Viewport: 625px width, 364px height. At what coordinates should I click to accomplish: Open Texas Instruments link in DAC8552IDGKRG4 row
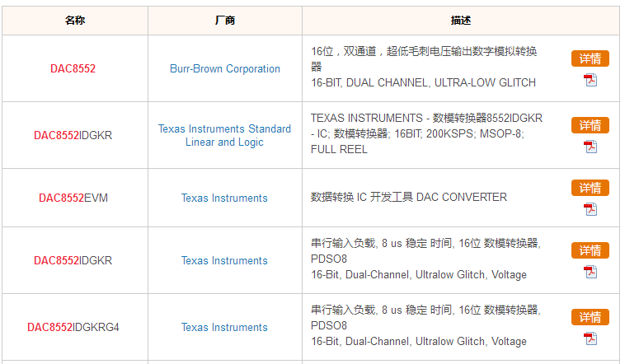pyautogui.click(x=224, y=328)
